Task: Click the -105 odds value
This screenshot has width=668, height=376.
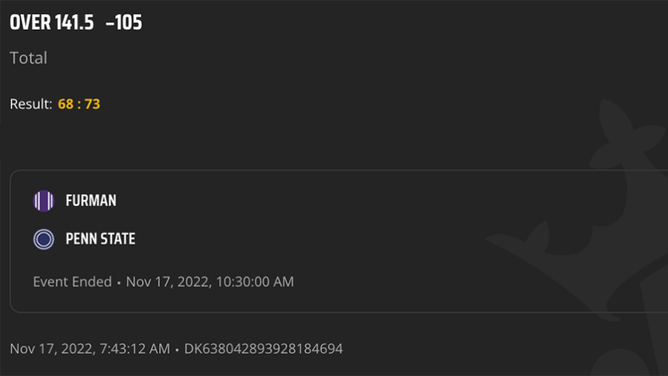Action: [124, 23]
